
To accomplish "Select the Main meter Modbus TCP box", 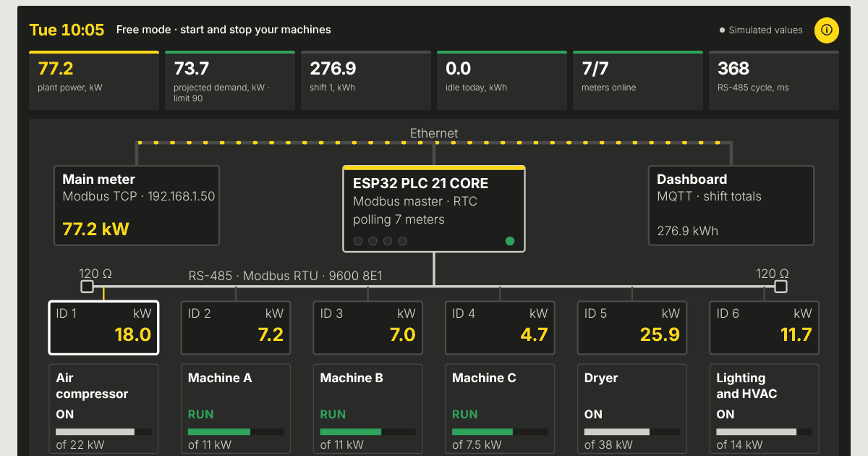I will (x=137, y=206).
